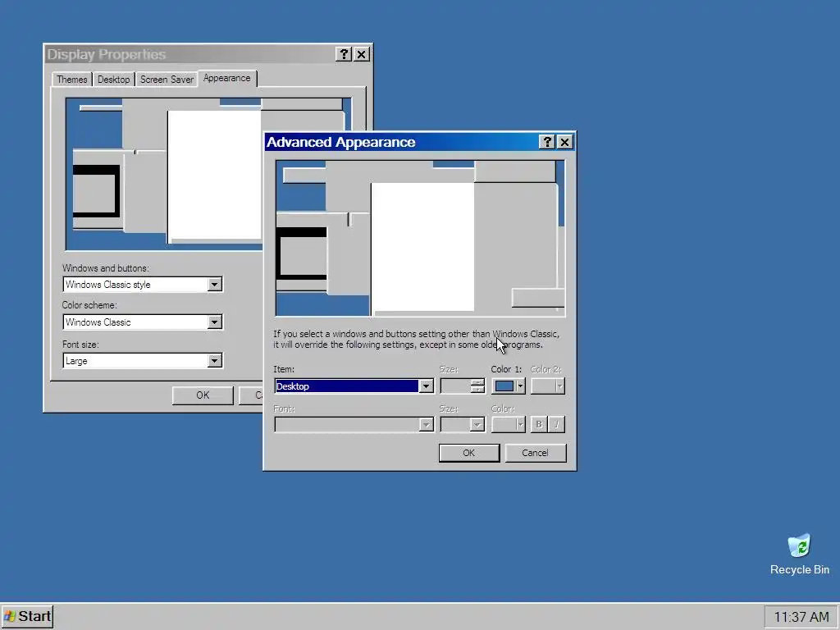840x630 pixels.
Task: Close the Display Properties window
Action: pos(362,54)
